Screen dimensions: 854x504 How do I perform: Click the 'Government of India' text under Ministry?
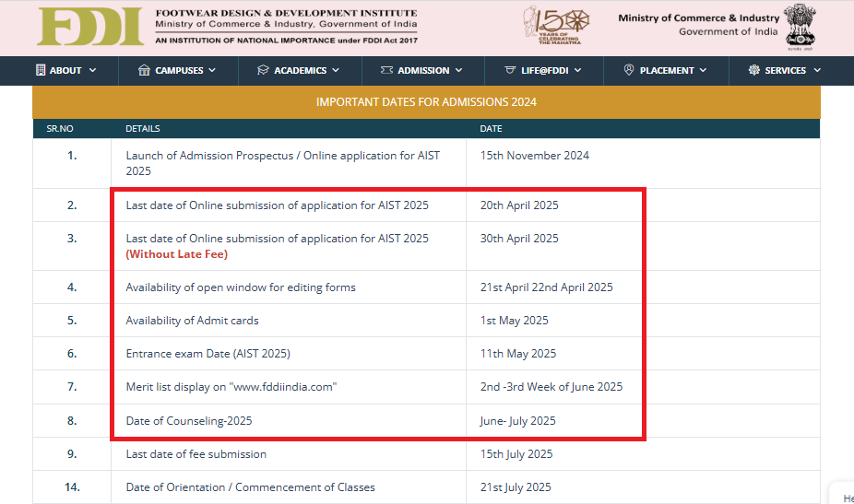[729, 31]
